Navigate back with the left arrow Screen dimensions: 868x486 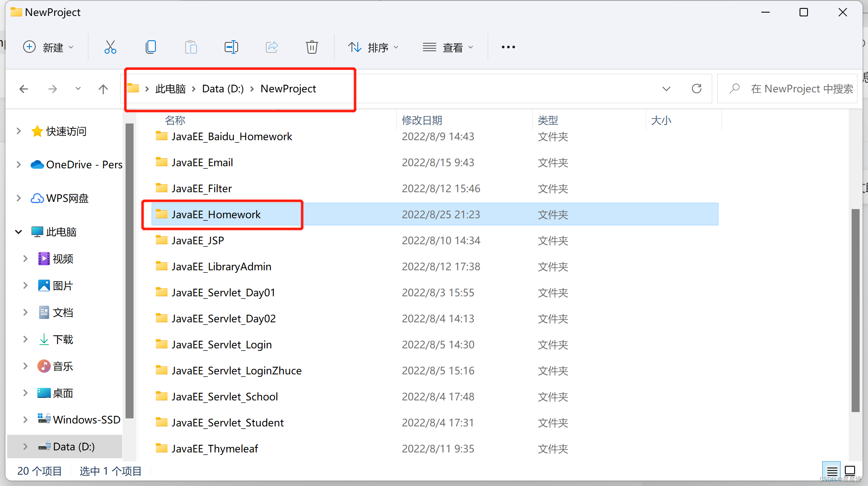tap(24, 89)
